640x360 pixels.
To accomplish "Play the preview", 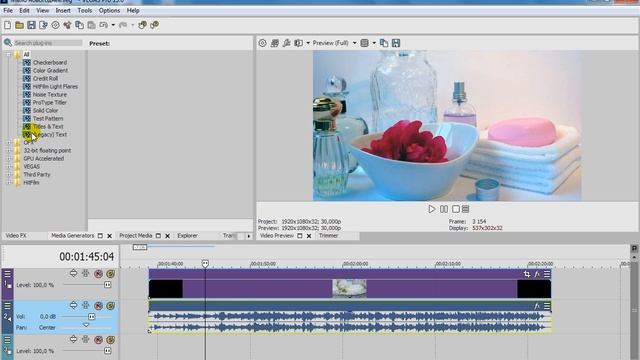I will coord(431,209).
